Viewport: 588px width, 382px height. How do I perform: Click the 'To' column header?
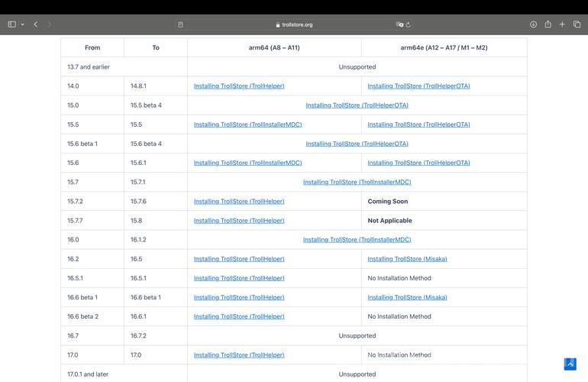pos(156,47)
